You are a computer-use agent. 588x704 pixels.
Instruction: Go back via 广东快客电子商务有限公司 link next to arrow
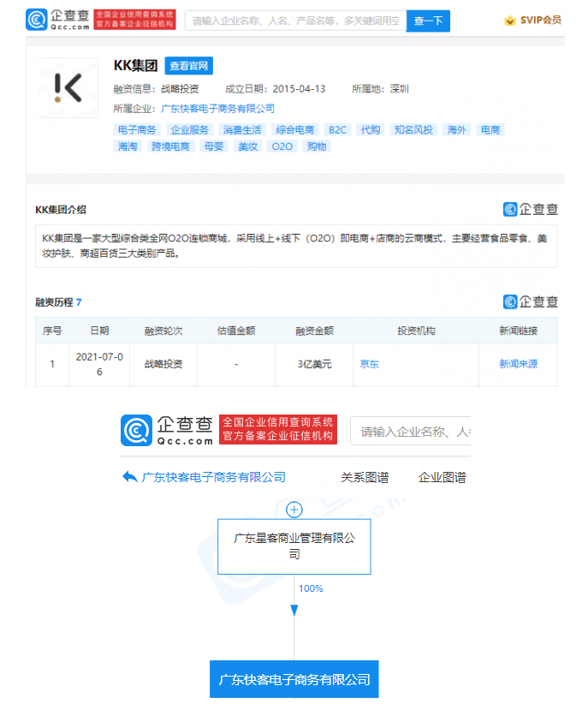click(x=214, y=477)
